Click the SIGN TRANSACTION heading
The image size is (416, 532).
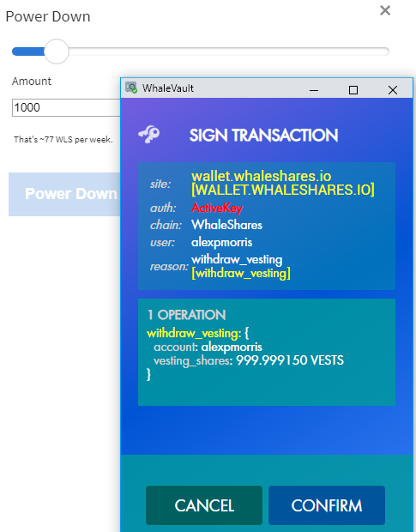(x=263, y=135)
